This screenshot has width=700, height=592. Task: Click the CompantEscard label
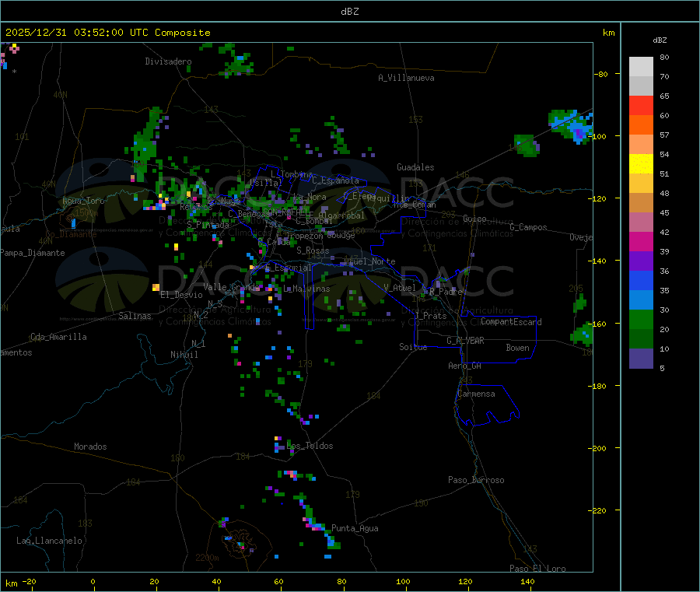[x=511, y=322]
